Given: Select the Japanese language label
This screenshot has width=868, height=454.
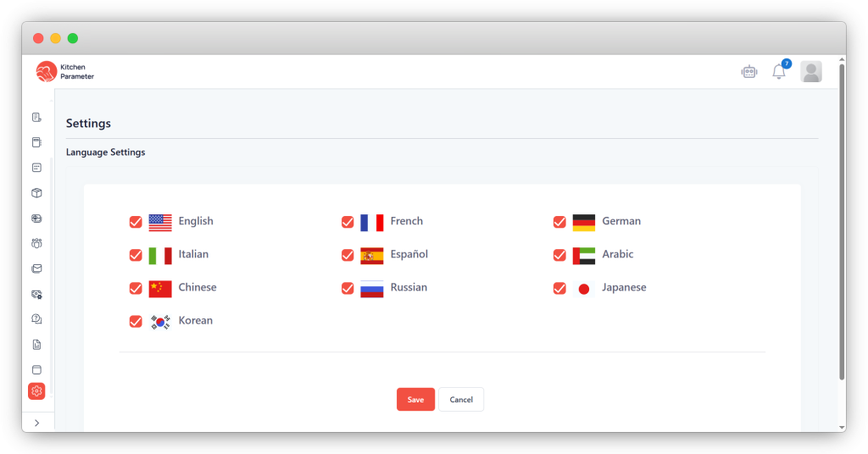Looking at the screenshot, I should (624, 288).
